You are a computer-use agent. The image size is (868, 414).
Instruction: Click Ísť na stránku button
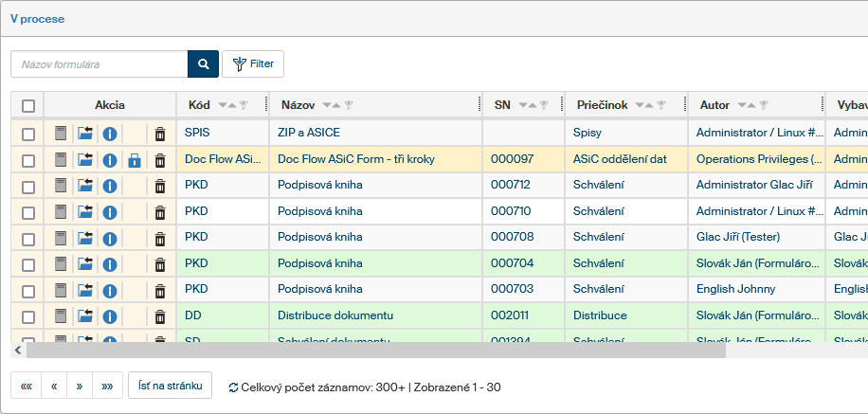(x=170, y=386)
